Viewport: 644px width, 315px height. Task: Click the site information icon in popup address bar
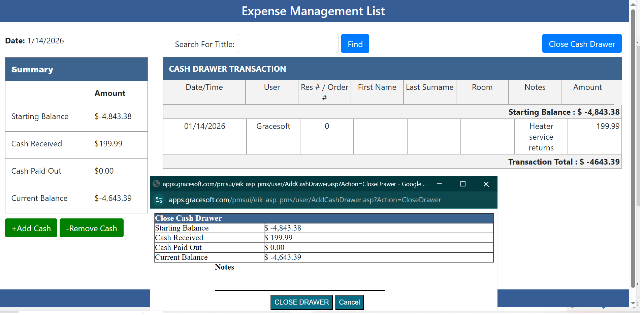click(159, 200)
